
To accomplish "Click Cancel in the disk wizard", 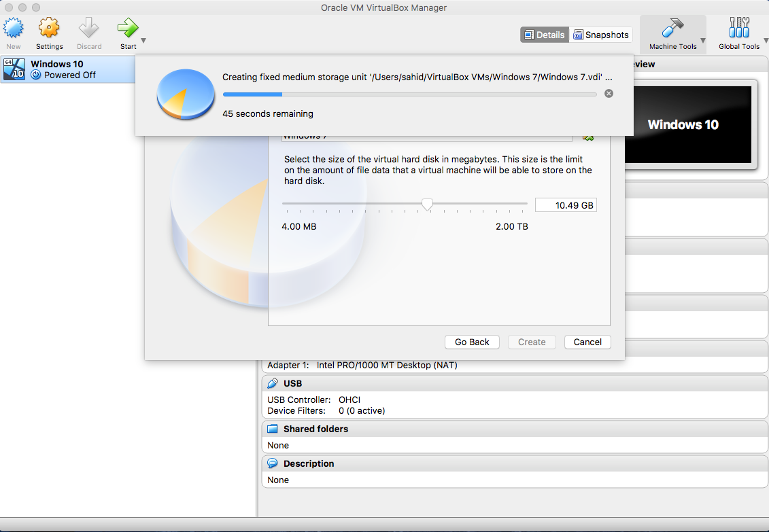I will [587, 342].
